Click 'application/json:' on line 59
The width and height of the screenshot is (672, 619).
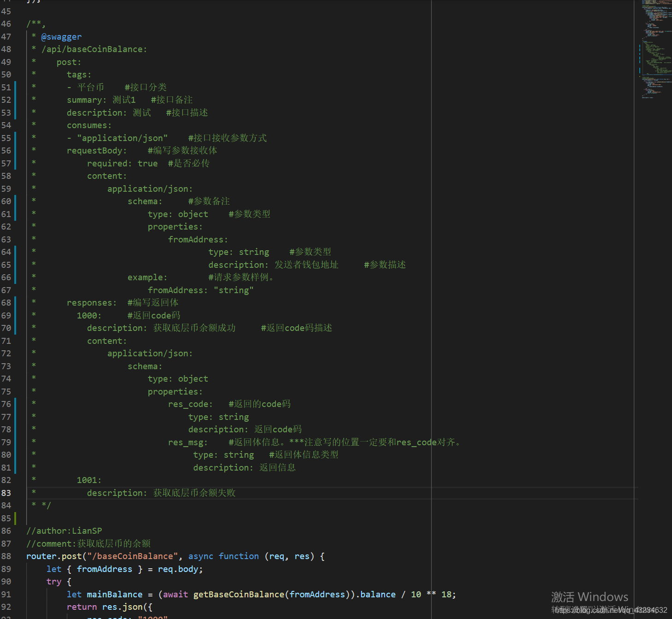(150, 189)
